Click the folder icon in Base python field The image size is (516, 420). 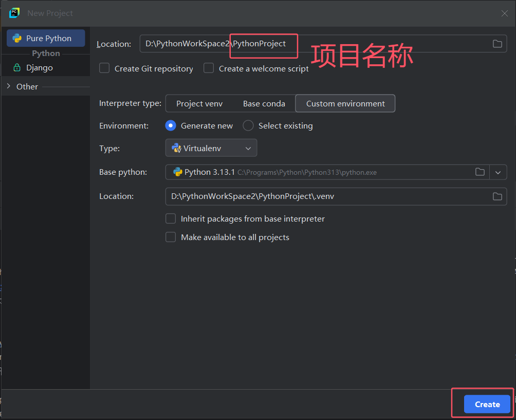[x=480, y=172]
